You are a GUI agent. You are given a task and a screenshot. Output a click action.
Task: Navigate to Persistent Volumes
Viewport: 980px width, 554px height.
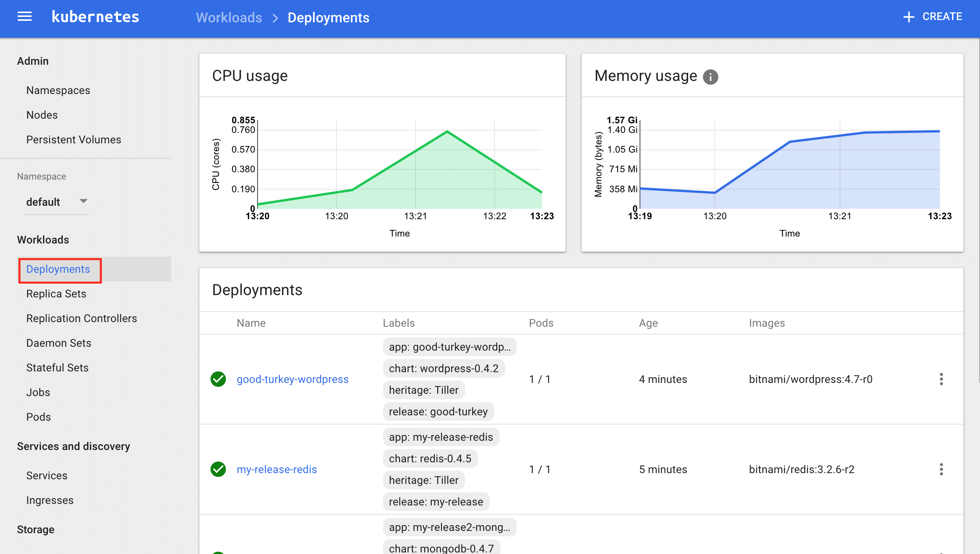tap(74, 139)
